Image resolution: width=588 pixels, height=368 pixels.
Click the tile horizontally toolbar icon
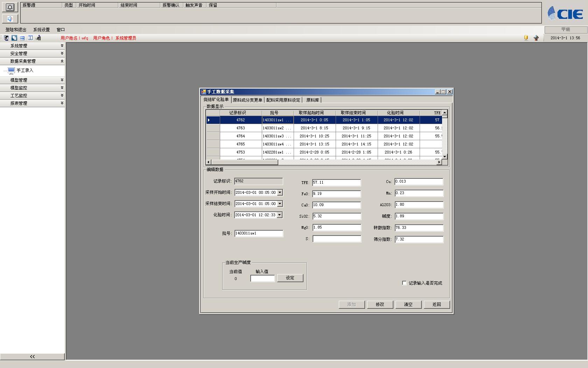(x=22, y=38)
